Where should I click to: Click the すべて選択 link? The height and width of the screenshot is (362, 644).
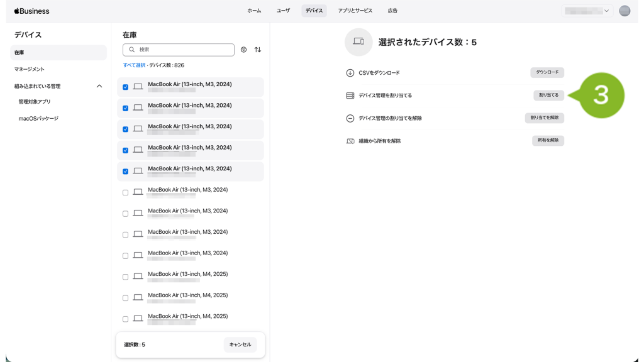[134, 65]
